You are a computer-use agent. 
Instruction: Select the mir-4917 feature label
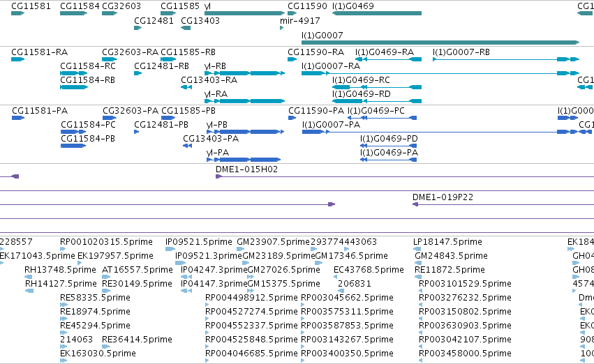(x=300, y=21)
